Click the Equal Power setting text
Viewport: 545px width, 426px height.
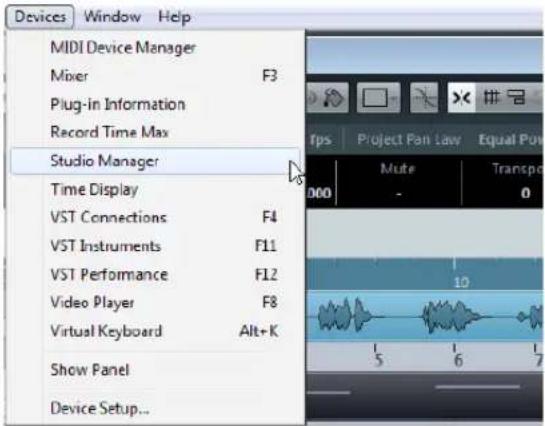point(511,140)
